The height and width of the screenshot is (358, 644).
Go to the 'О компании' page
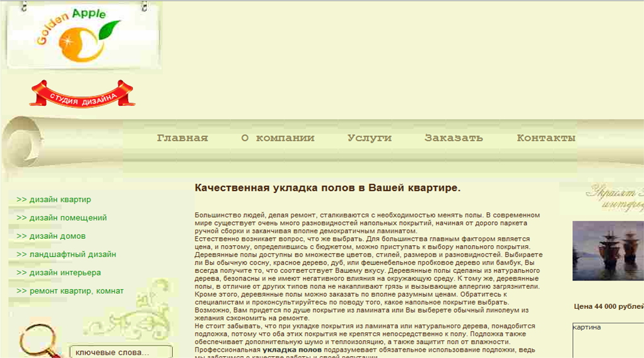click(278, 138)
